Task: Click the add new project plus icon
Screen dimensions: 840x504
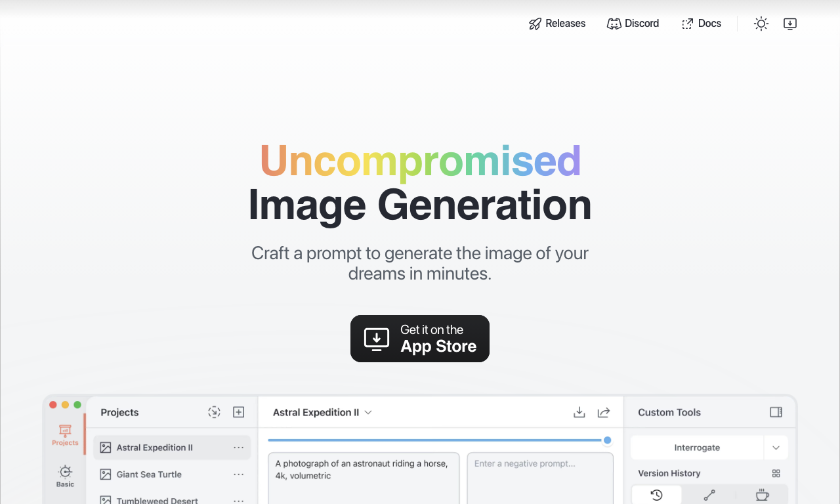Action: 239,412
